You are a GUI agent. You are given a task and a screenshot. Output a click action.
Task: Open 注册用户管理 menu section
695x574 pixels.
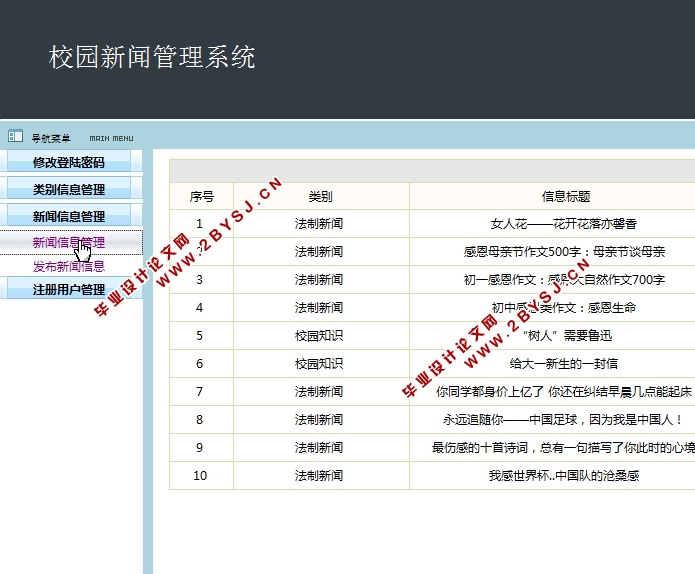69,289
